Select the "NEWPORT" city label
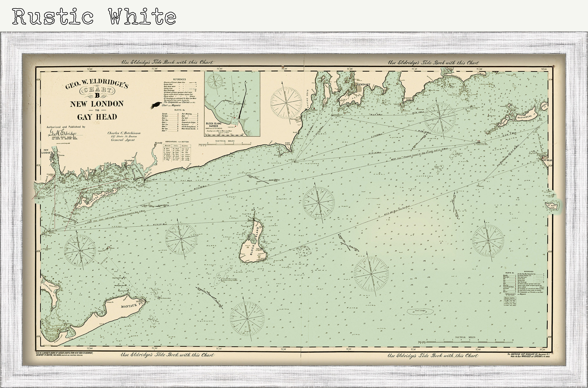Image resolution: width=588 pixels, height=388 pixels. coord(363,85)
